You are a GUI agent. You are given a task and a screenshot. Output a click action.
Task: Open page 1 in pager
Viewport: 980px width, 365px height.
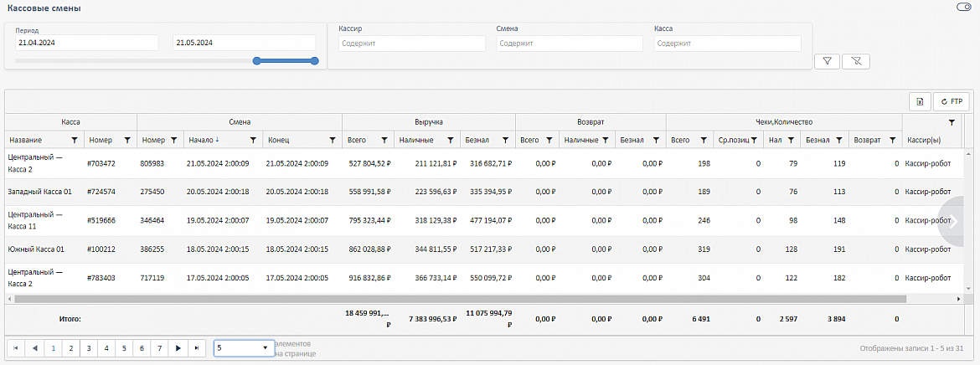[53, 348]
